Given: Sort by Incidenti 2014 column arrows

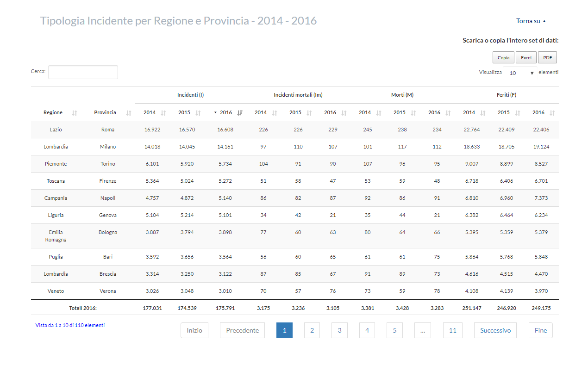Looking at the screenshot, I should tap(163, 113).
